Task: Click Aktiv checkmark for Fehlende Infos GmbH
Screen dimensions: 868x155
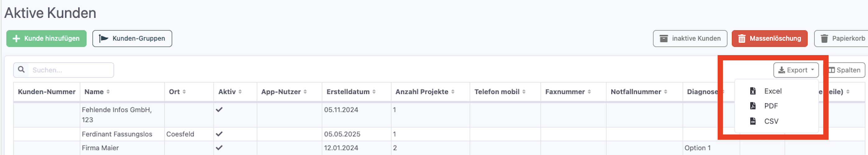Action: (219, 110)
